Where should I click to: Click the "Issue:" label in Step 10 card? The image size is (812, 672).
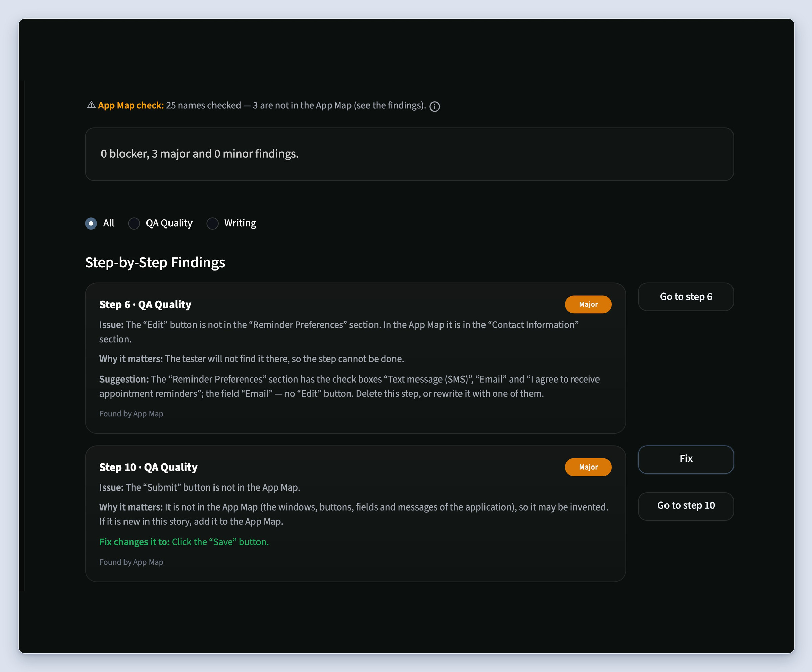[x=111, y=487]
